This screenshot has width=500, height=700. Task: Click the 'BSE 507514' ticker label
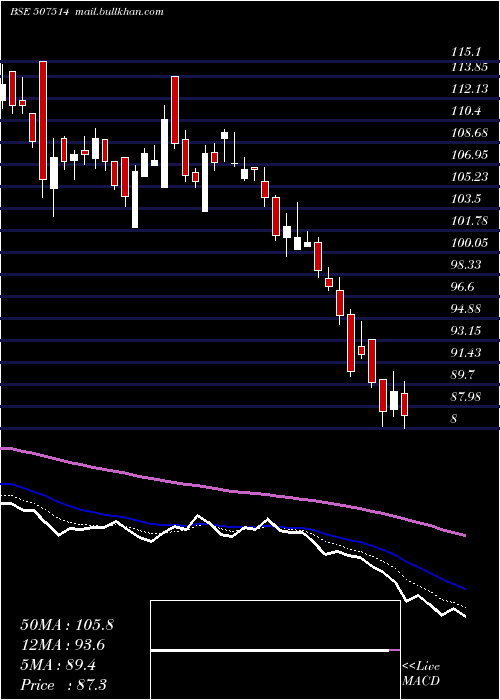(x=39, y=12)
